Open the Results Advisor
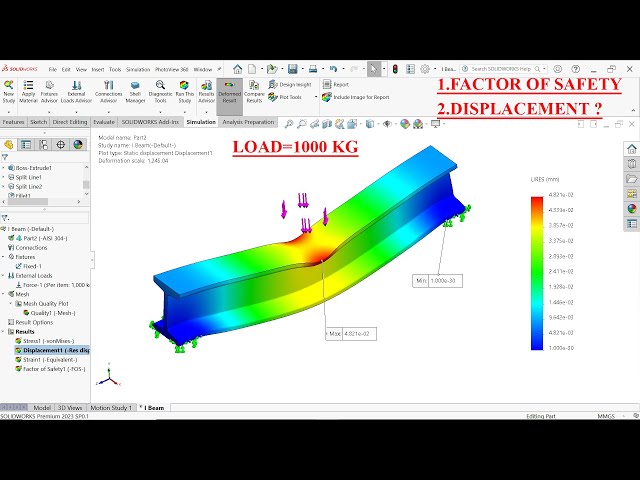The image size is (640, 480). [x=207, y=92]
